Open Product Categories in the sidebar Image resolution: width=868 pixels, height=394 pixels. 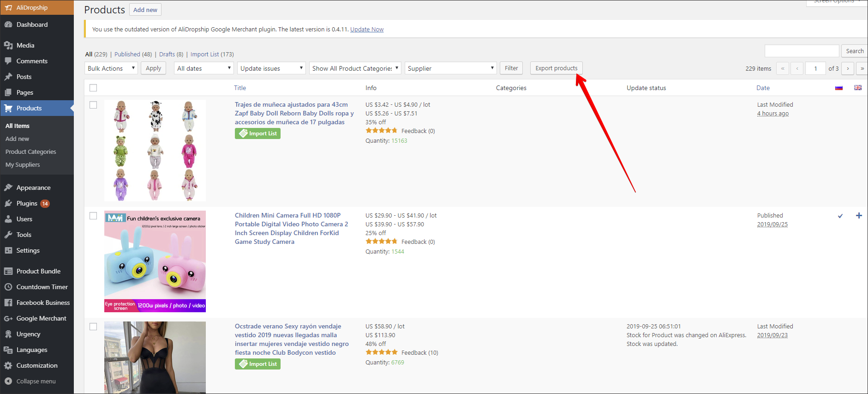click(x=31, y=152)
